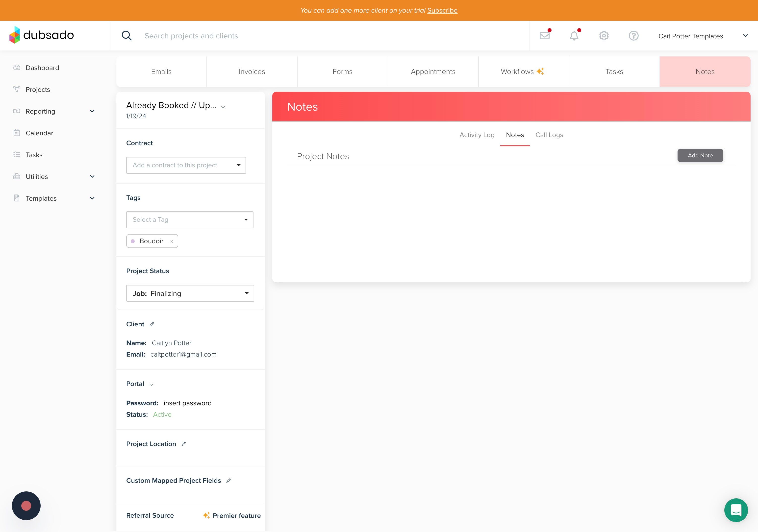This screenshot has height=532, width=758.
Task: Open the contract selection dropdown
Action: coord(186,165)
